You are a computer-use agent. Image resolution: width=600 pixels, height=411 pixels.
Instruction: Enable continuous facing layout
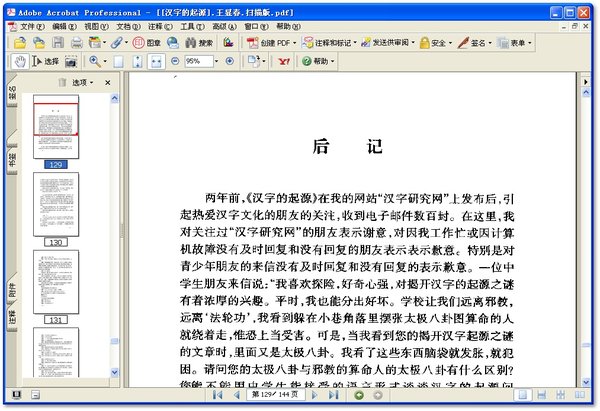[561, 395]
